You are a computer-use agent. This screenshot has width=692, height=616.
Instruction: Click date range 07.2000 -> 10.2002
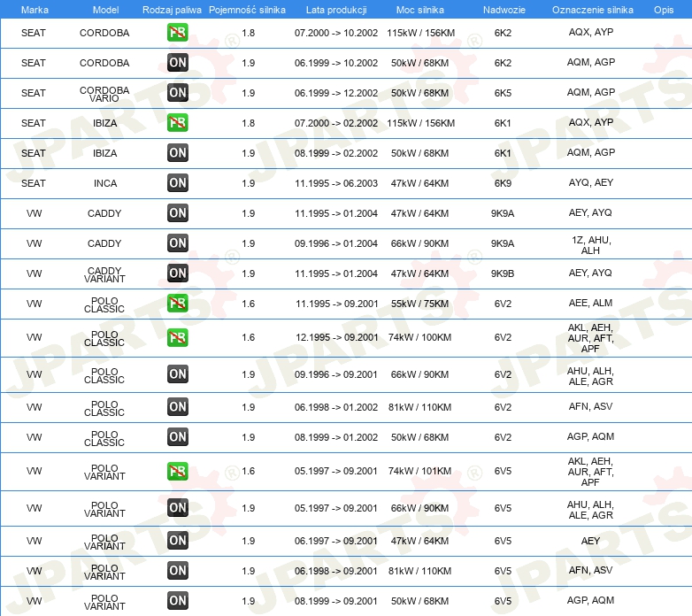[x=336, y=33]
